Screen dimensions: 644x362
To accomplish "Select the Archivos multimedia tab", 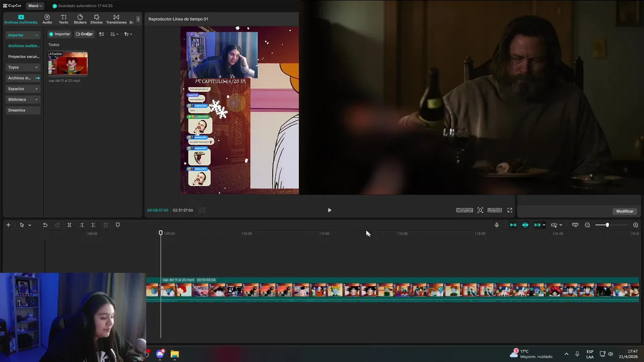I will pos(21,19).
